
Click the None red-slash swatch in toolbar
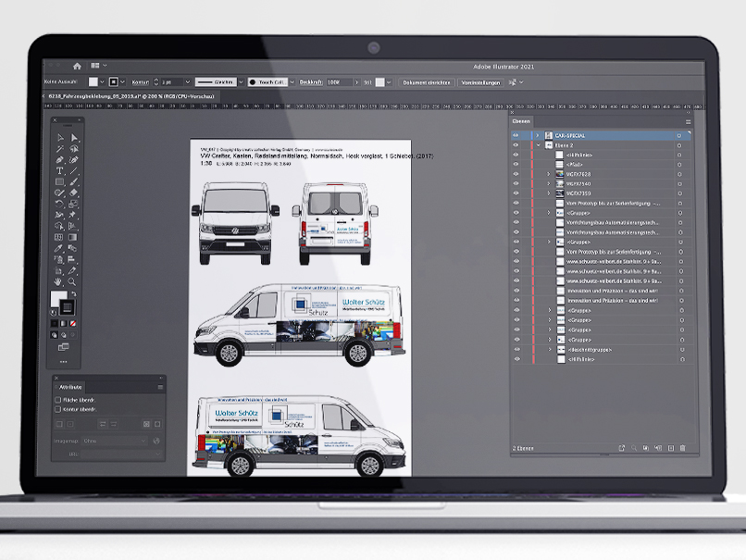click(73, 324)
